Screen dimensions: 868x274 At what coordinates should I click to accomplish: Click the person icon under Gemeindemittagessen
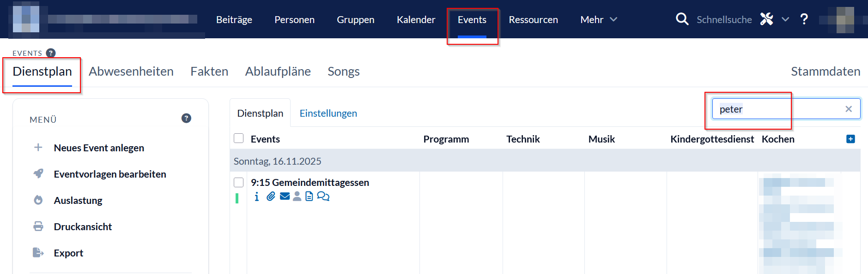[297, 197]
